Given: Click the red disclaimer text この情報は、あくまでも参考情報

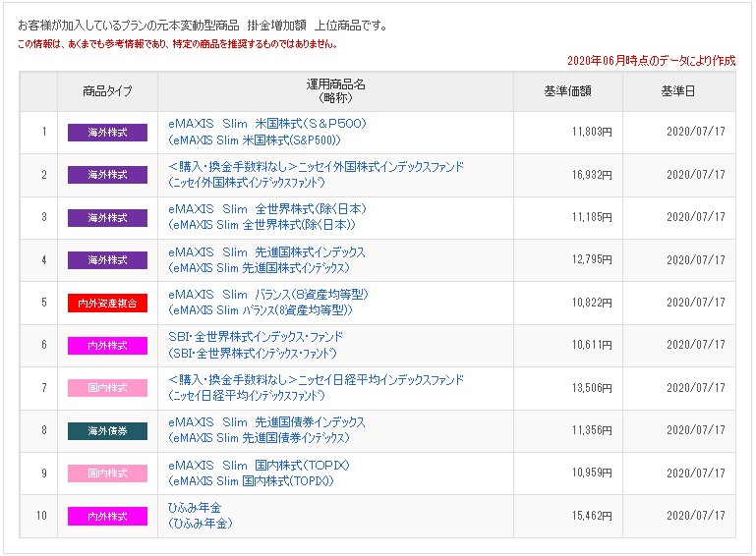Looking at the screenshot, I should [x=177, y=44].
